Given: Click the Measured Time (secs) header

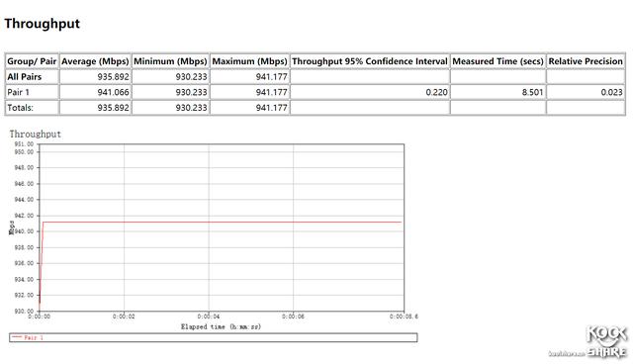Looking at the screenshot, I should click(497, 61).
